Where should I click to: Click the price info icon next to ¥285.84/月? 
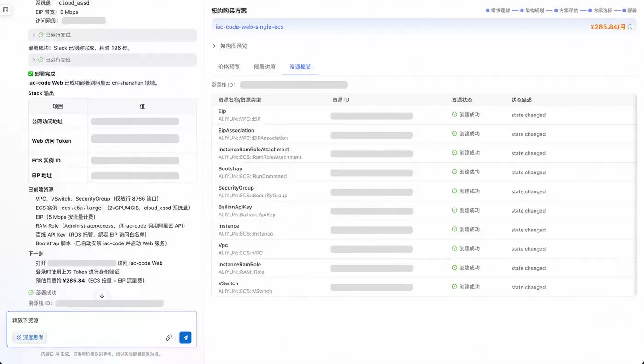click(630, 27)
